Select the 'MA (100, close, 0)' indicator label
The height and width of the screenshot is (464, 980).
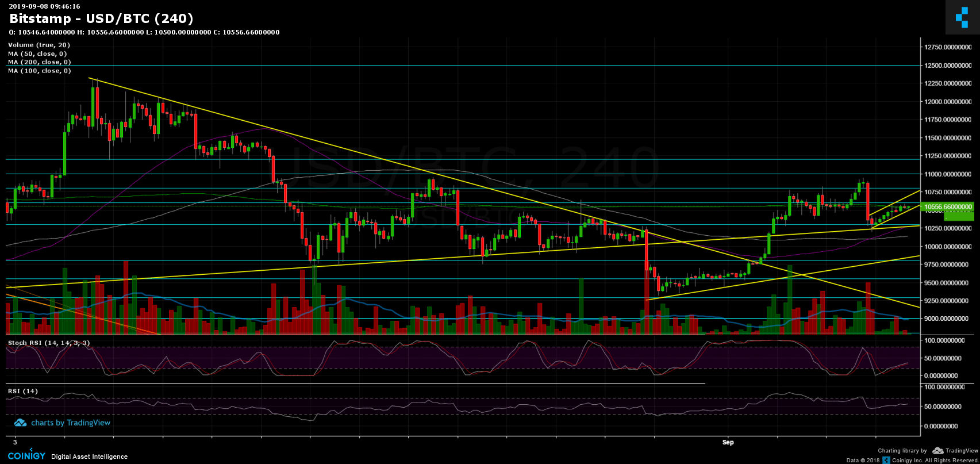[40, 71]
